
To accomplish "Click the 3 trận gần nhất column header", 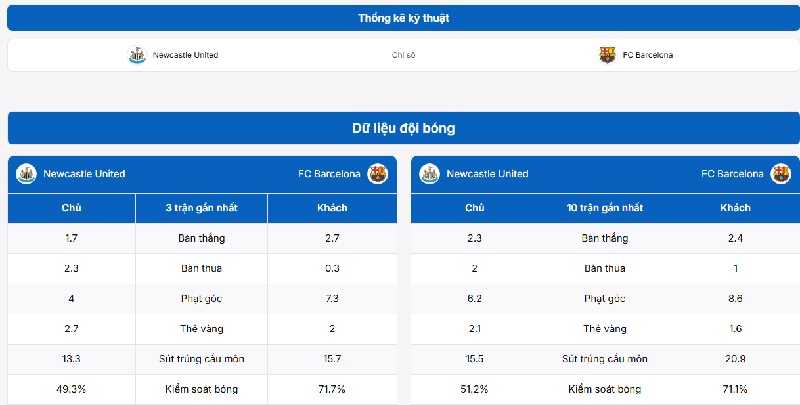I will click(x=202, y=208).
